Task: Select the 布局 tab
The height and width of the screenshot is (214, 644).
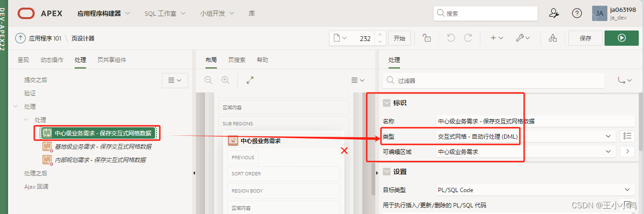Action: 211,60
